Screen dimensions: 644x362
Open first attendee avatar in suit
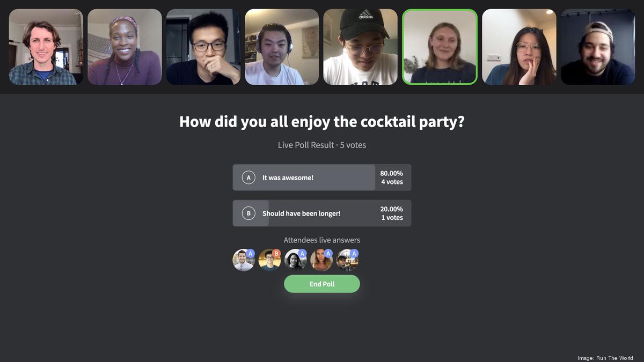244,260
